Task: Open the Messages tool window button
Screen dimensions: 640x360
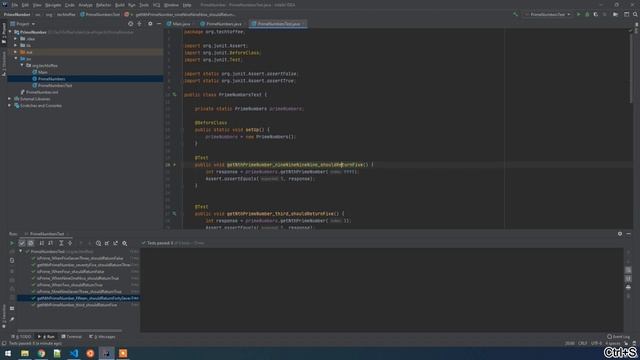Action: 102,337
